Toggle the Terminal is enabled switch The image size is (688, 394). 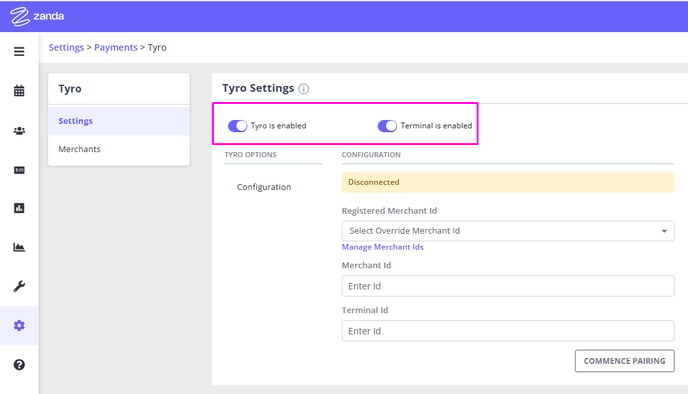(387, 126)
